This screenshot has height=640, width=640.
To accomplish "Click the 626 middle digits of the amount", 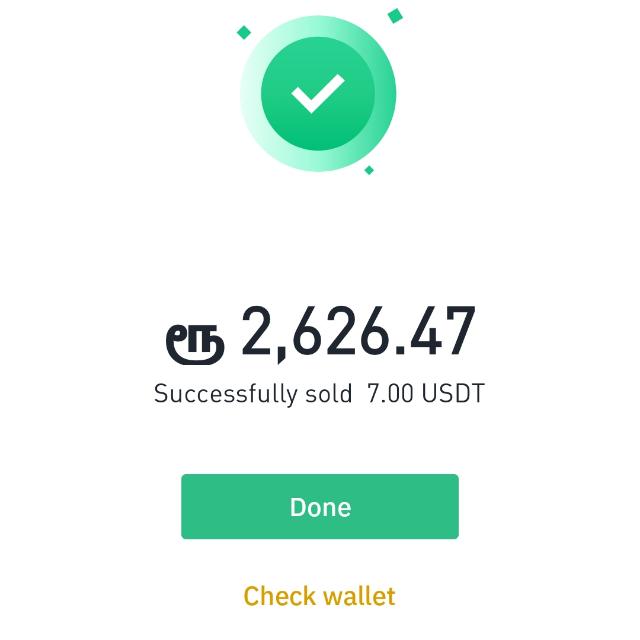I will (x=338, y=331).
